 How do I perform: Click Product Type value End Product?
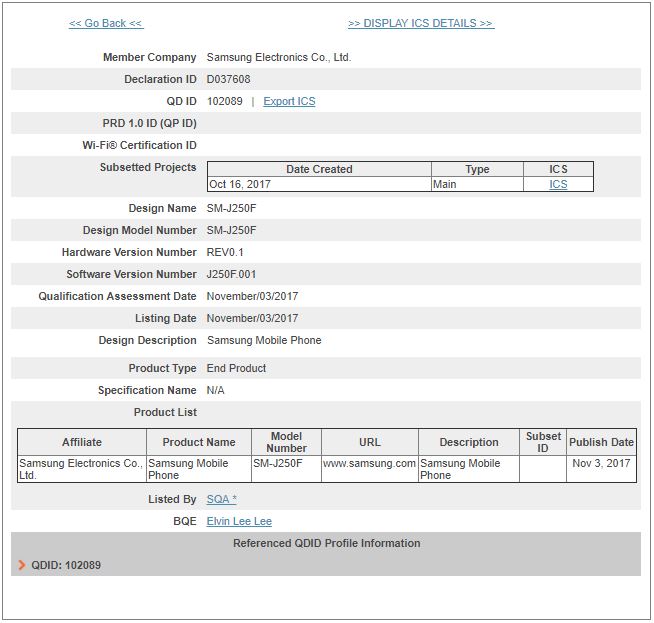(x=236, y=368)
